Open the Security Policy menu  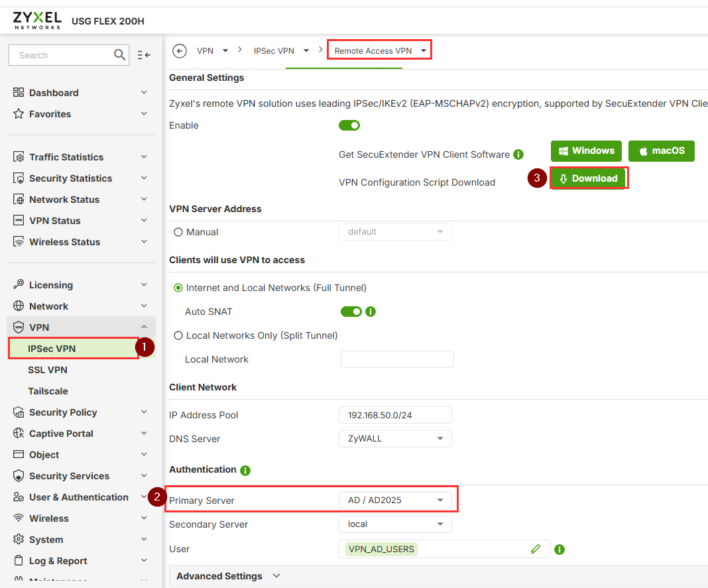click(63, 412)
